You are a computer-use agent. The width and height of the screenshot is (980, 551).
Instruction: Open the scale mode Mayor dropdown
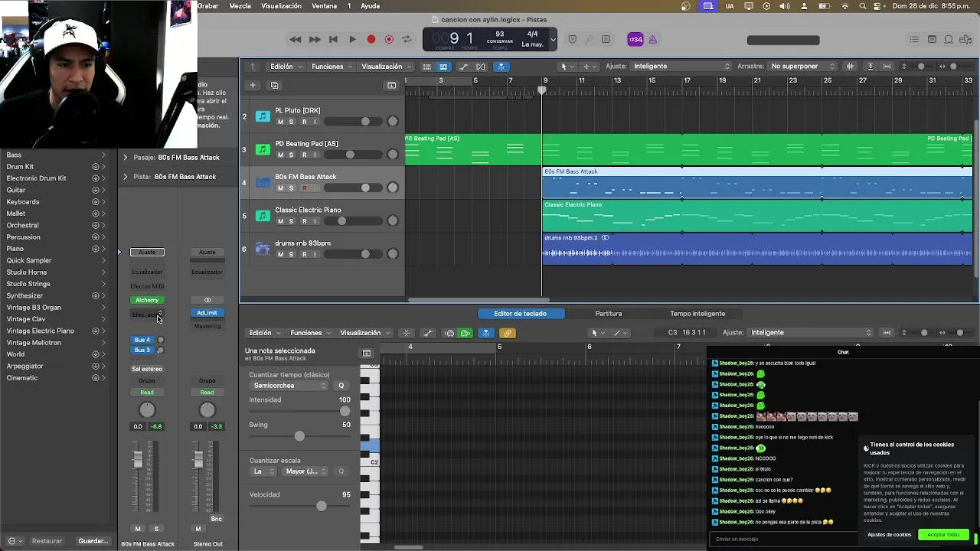[305, 471]
